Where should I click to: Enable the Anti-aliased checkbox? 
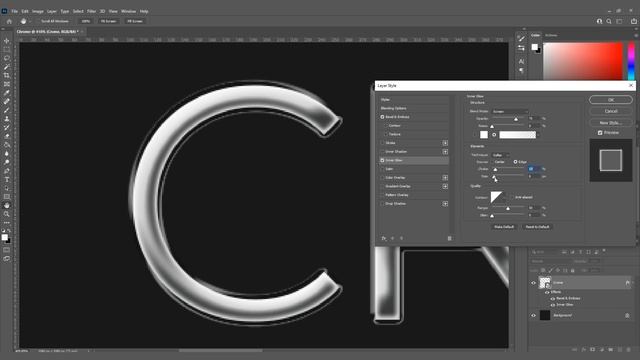(511, 197)
